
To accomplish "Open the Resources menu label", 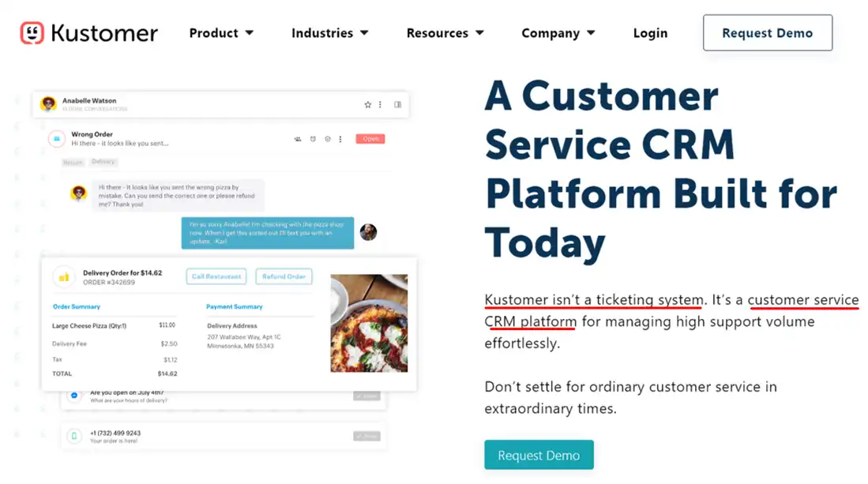I will point(438,33).
